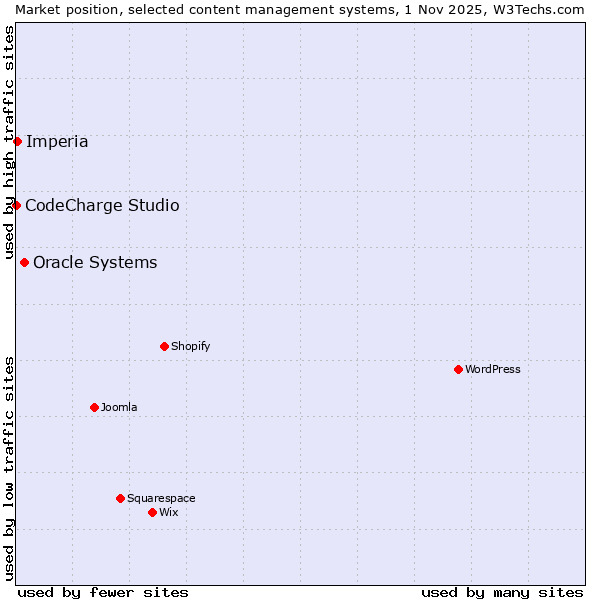Viewport: 600px width, 600px height.
Task: Click the Wix text label
Action: [x=168, y=512]
